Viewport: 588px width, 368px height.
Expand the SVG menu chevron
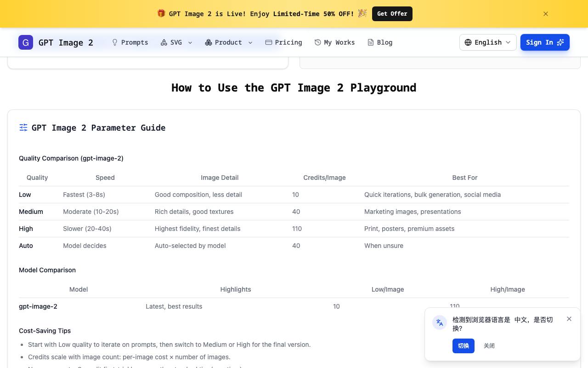[x=190, y=42]
